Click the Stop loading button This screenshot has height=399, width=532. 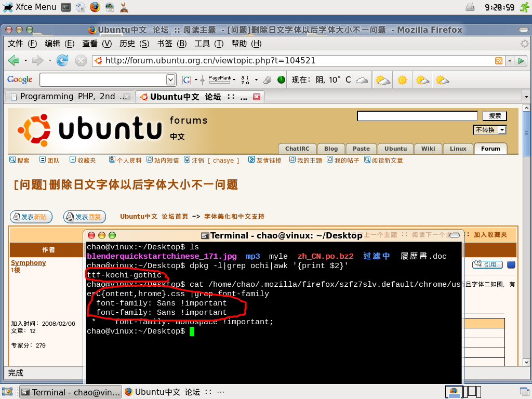coord(81,61)
